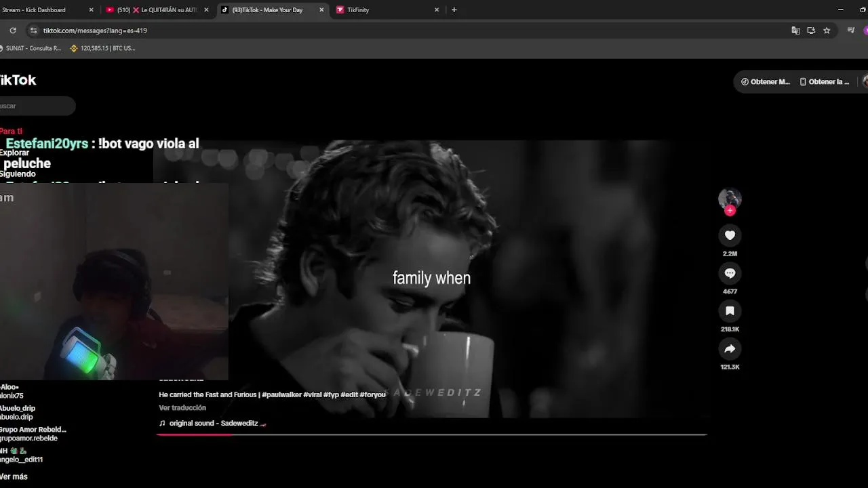The image size is (868, 488).
Task: Minimize the browser window
Action: click(x=841, y=10)
